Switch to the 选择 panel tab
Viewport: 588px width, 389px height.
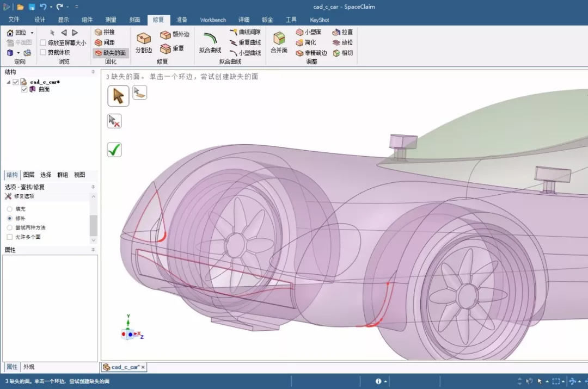(46, 175)
